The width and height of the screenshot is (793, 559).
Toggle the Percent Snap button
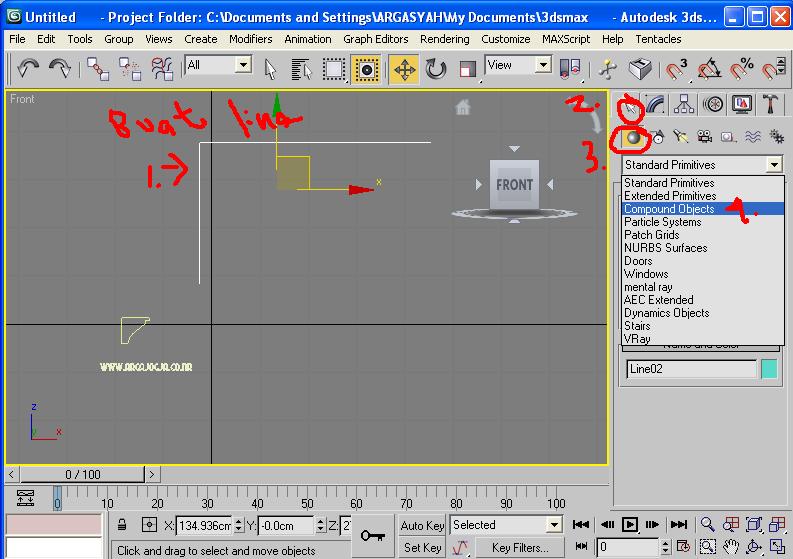741,69
